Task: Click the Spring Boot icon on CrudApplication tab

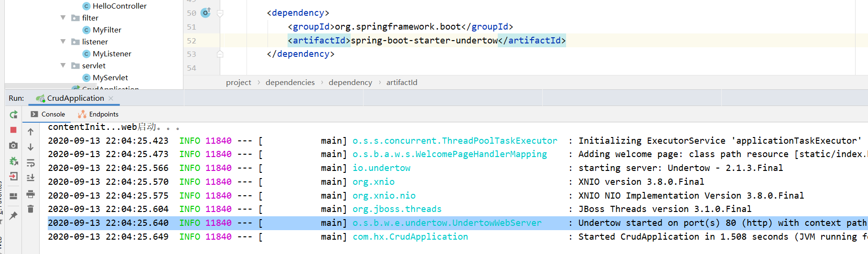Action: click(41, 98)
